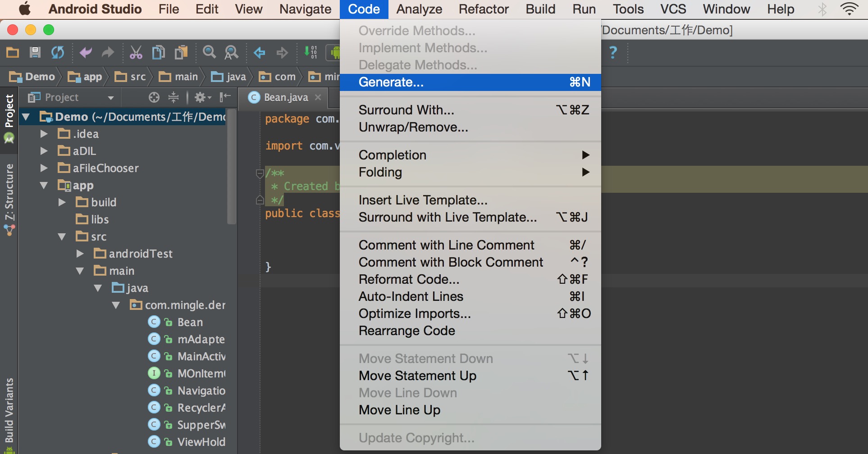Click the Sync project icon in the toolbar
The height and width of the screenshot is (454, 868).
click(57, 52)
